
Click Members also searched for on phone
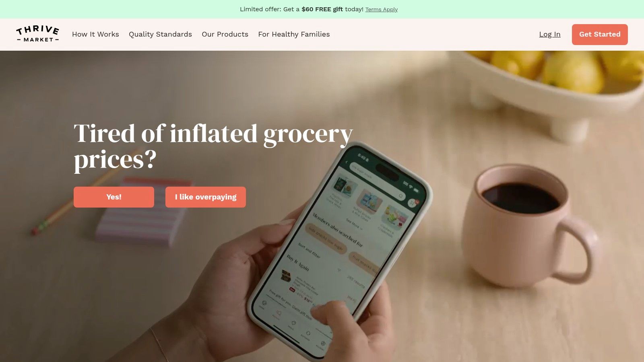point(337,230)
